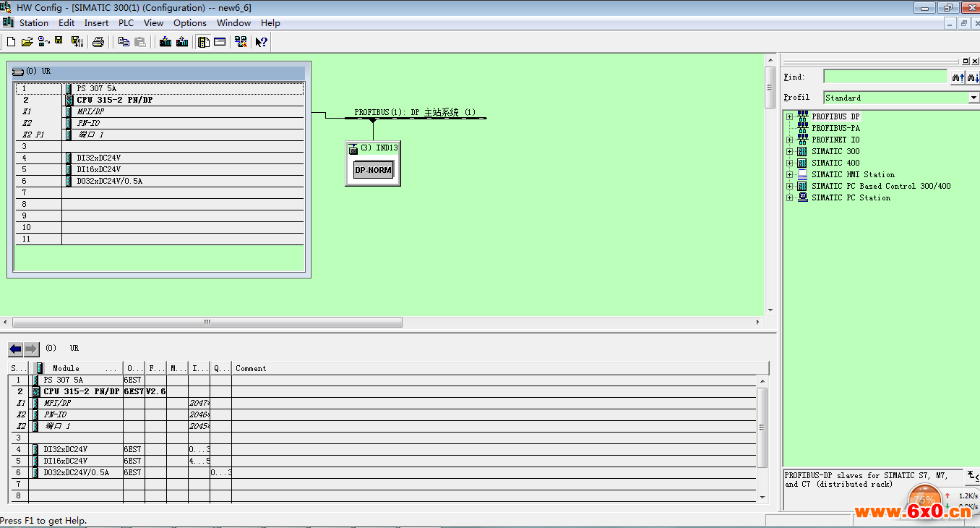Expand the SIMATIC 400 tree node
980x528 pixels.
tap(790, 163)
